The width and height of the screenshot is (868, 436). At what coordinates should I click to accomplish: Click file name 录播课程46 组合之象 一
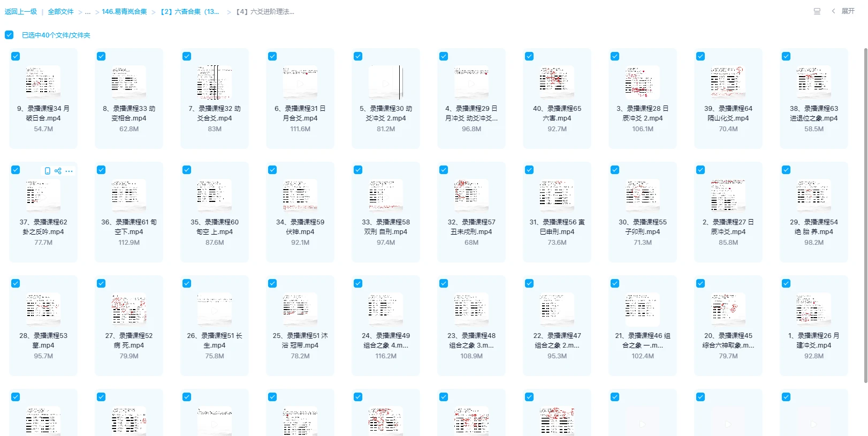pos(643,340)
